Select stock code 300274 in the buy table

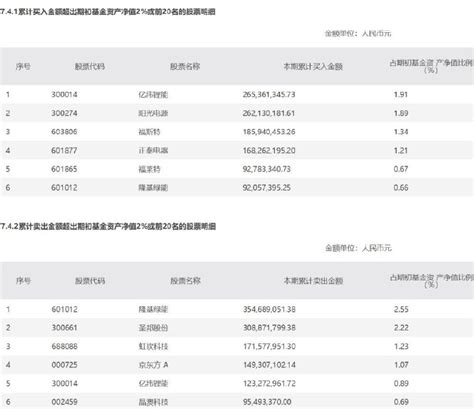pos(64,113)
